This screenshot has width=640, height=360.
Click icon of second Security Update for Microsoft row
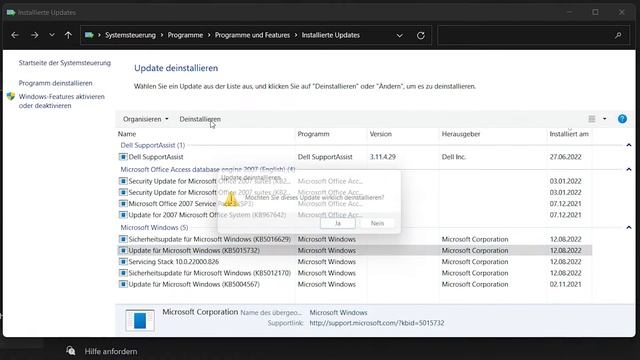pyautogui.click(x=123, y=193)
